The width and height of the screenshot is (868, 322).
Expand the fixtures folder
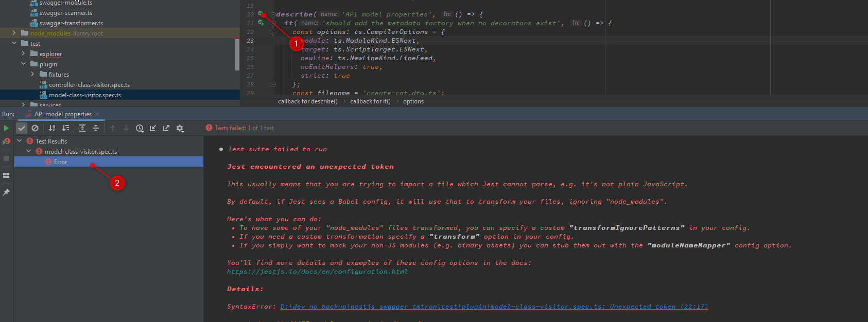click(32, 74)
